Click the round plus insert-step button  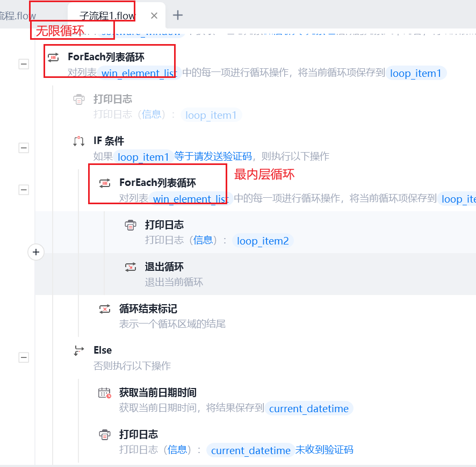coord(36,252)
